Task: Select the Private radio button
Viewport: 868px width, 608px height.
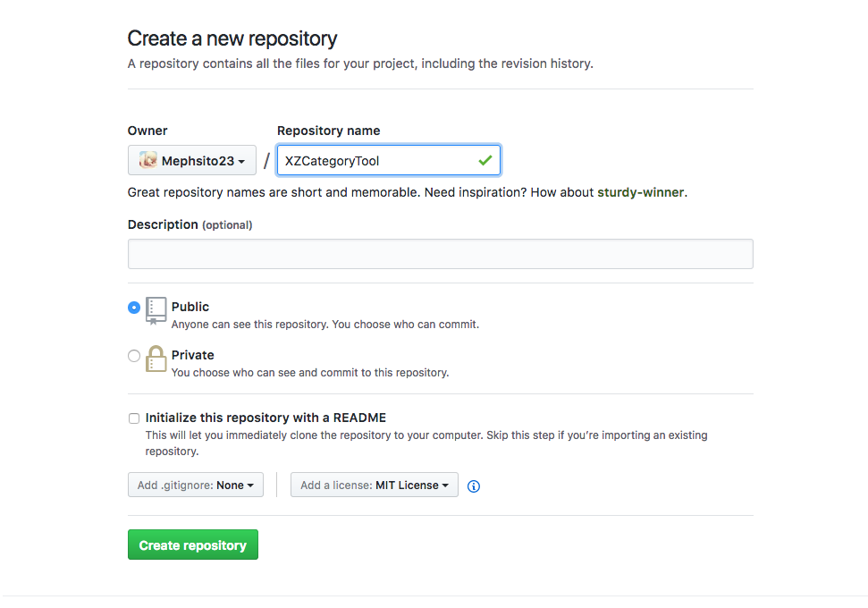Action: pos(134,356)
